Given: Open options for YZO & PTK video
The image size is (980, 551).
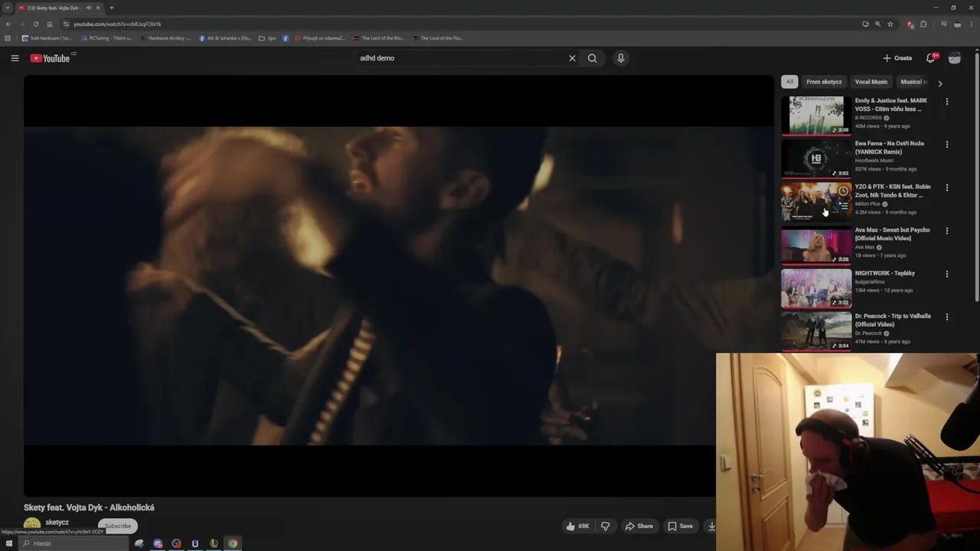Looking at the screenshot, I should [x=947, y=187].
